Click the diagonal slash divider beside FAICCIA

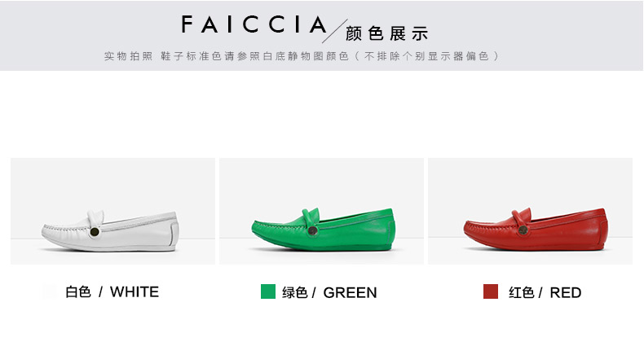click(335, 31)
